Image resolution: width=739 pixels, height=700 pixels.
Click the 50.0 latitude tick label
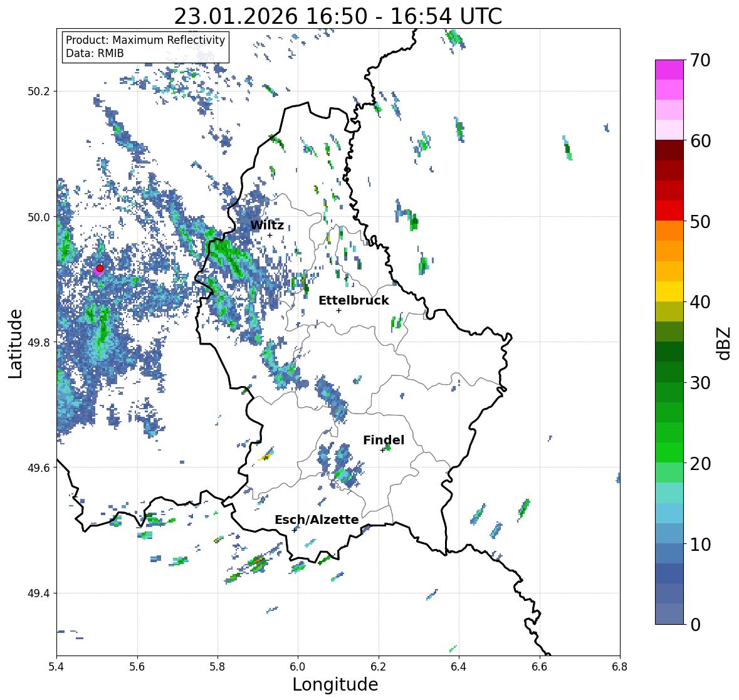tap(39, 217)
